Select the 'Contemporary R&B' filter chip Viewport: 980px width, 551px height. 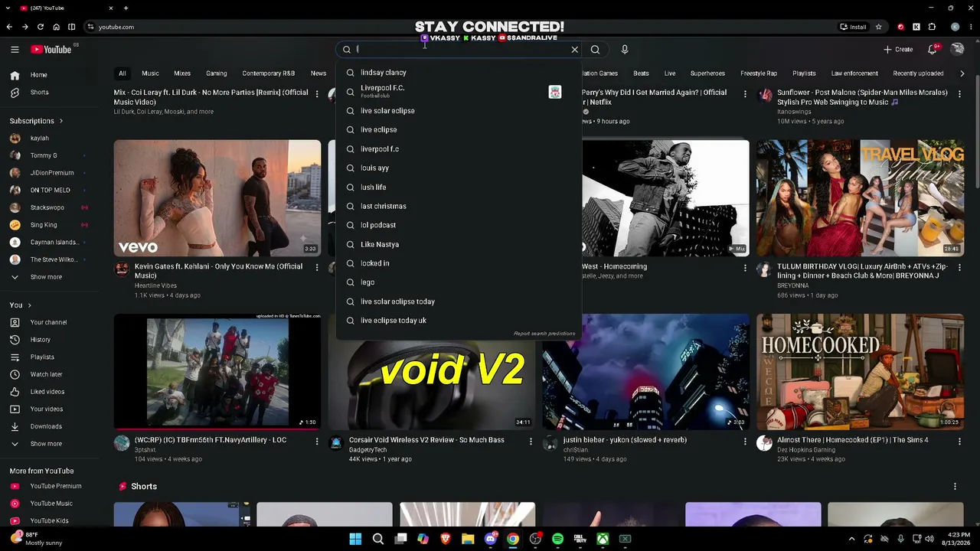click(x=269, y=73)
